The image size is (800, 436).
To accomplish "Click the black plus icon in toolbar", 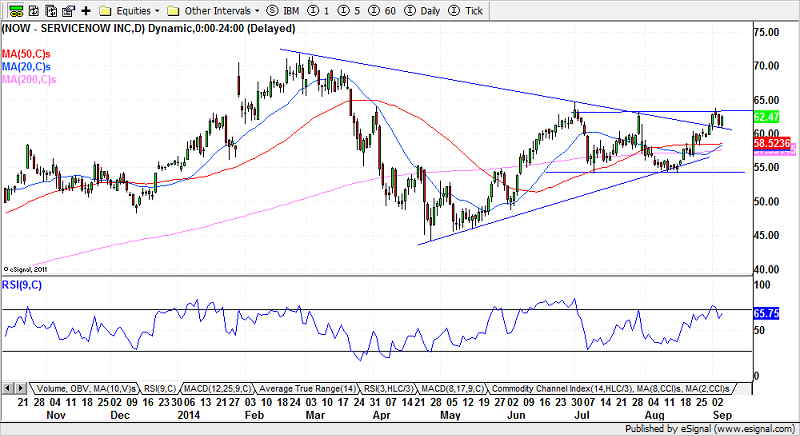I will point(86,10).
